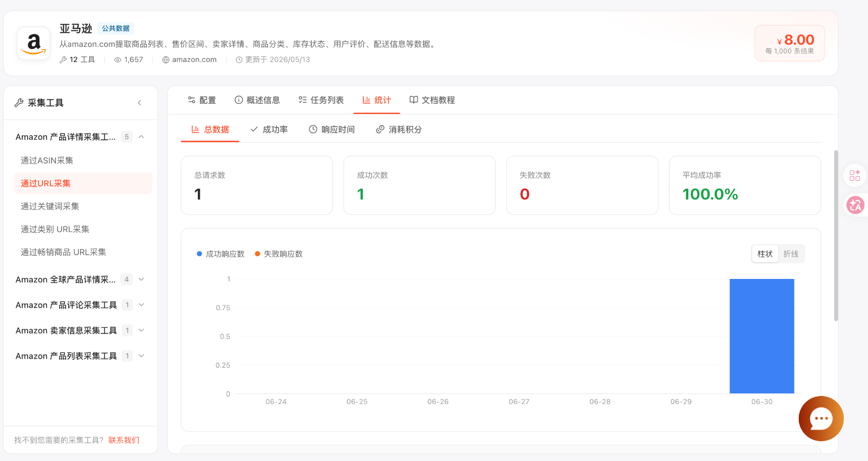Switch chart to 柱状 bar view
The image size is (868, 461).
765,254
